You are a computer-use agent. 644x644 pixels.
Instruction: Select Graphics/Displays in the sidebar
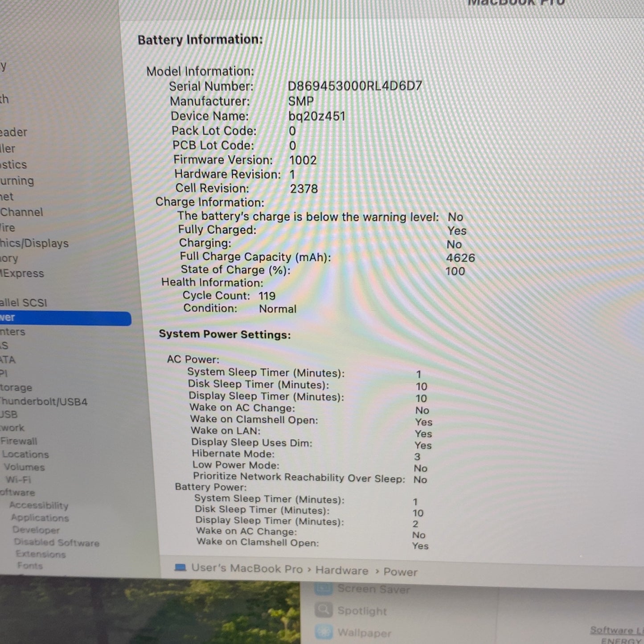pos(34,243)
